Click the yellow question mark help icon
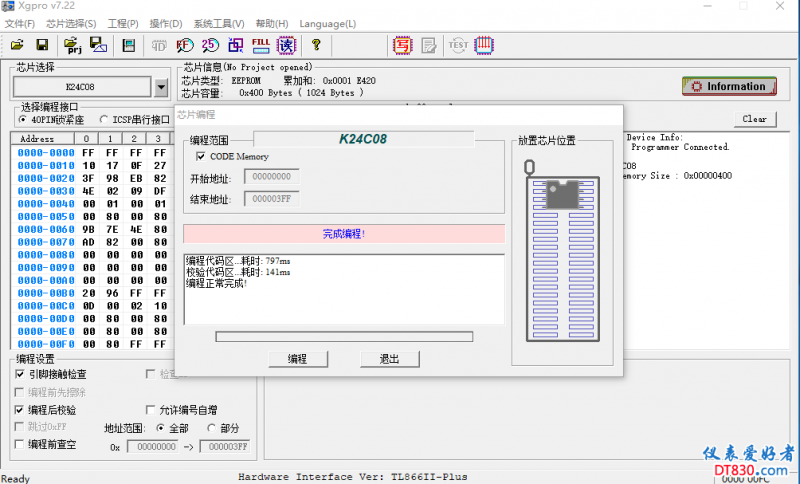Image resolution: width=800 pixels, height=484 pixels. (316, 44)
